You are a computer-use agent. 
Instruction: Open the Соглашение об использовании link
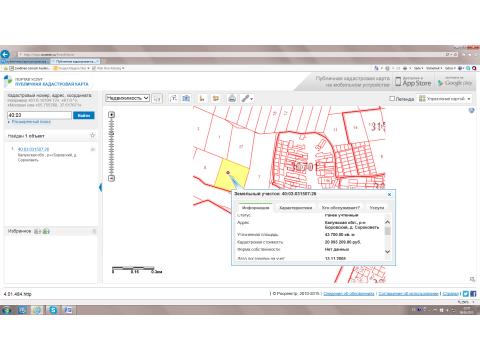click(x=408, y=294)
